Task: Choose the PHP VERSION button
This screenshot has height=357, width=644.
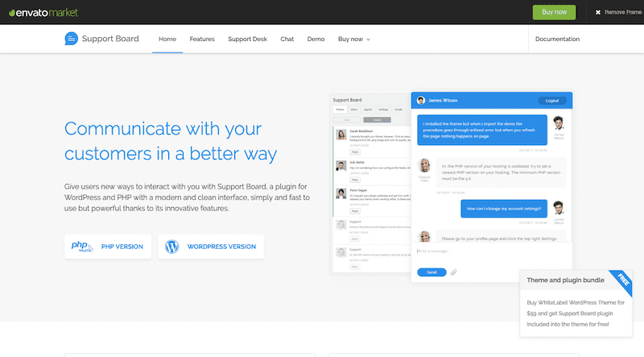Action: tap(108, 247)
